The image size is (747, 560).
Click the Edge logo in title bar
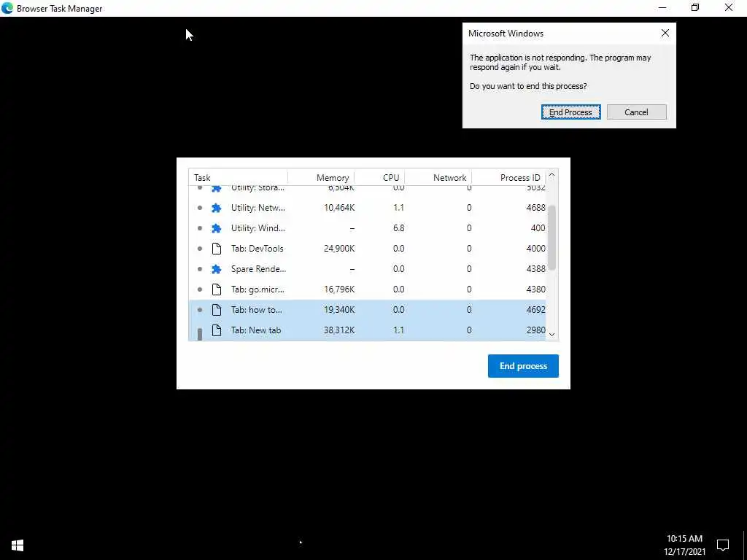[7, 8]
